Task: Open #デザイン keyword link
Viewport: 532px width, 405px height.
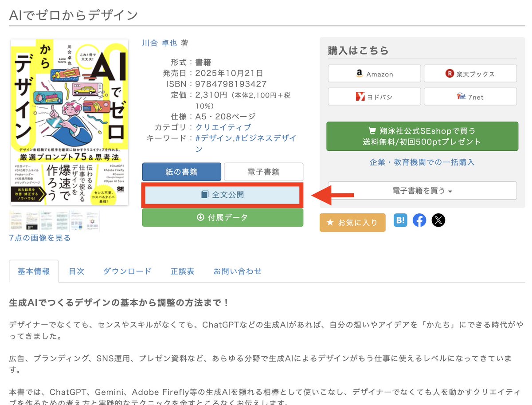Action: click(214, 138)
